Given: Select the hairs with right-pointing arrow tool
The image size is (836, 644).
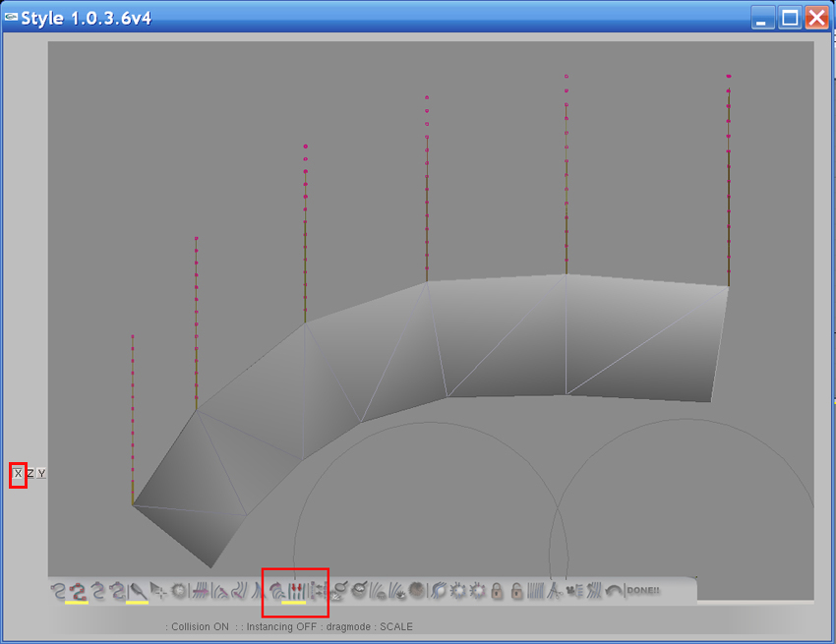Looking at the screenshot, I should (x=201, y=591).
